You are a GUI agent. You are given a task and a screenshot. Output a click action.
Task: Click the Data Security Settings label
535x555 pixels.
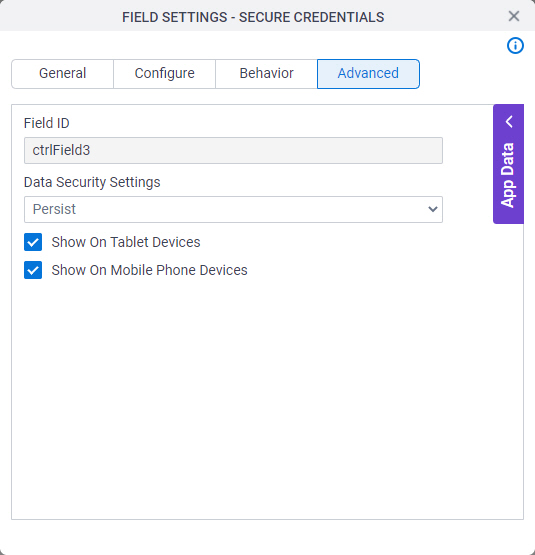[92, 182]
